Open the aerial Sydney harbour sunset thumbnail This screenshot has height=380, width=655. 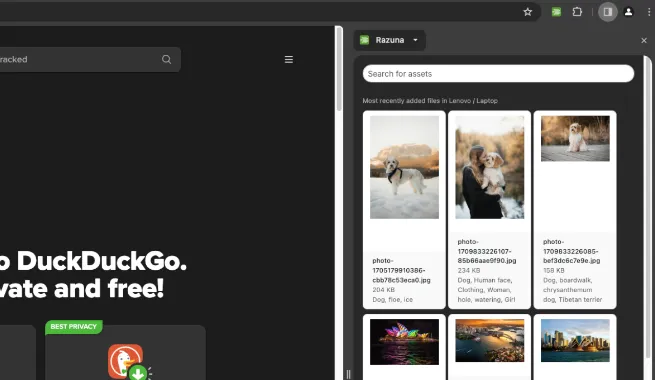click(x=490, y=341)
